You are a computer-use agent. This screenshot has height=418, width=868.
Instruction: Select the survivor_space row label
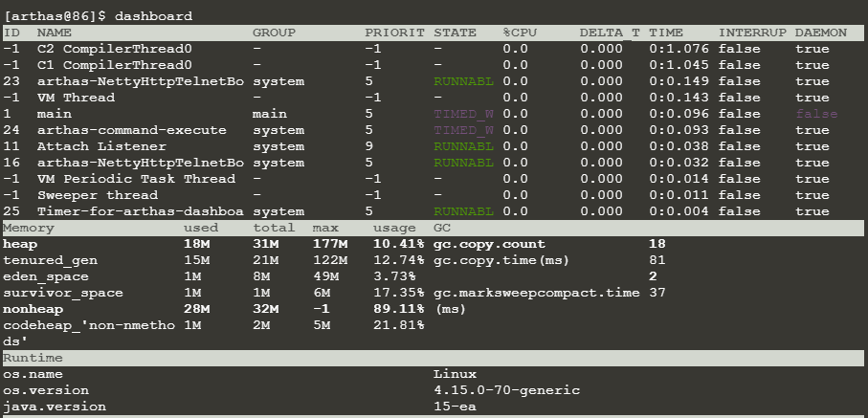click(63, 293)
